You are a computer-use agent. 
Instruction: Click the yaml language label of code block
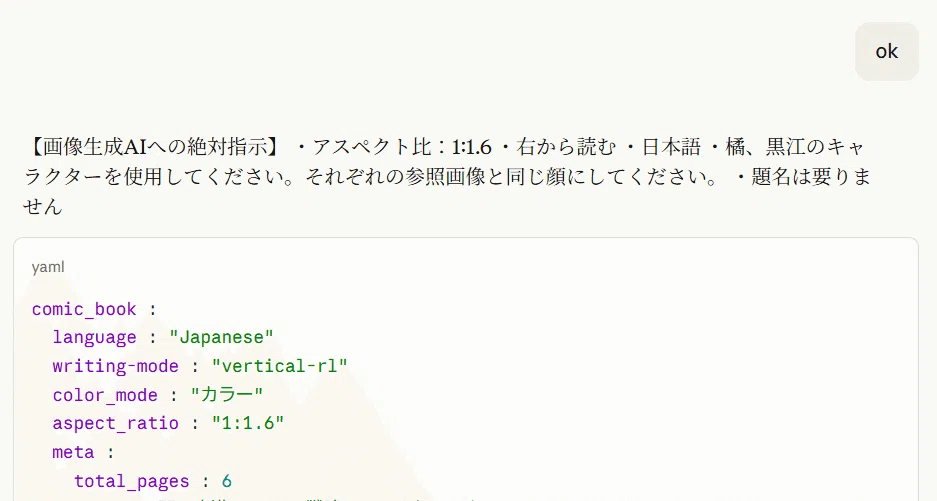pos(48,267)
